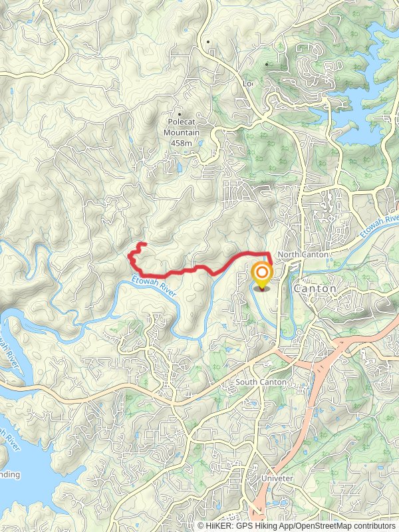Click the red trail's western endpoint
This screenshot has height=532, width=399.
pyautogui.click(x=144, y=244)
